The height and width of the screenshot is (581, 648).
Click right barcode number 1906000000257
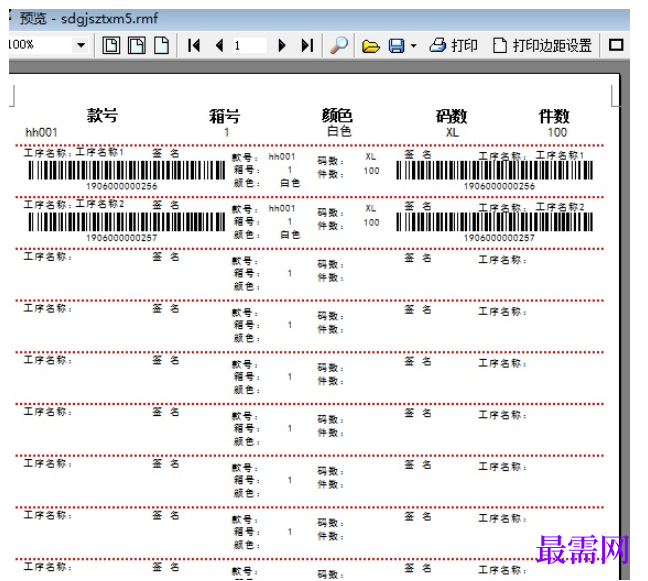499,238
